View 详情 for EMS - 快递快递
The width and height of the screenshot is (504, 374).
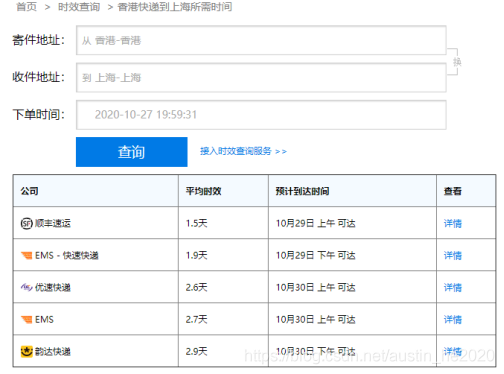click(453, 255)
